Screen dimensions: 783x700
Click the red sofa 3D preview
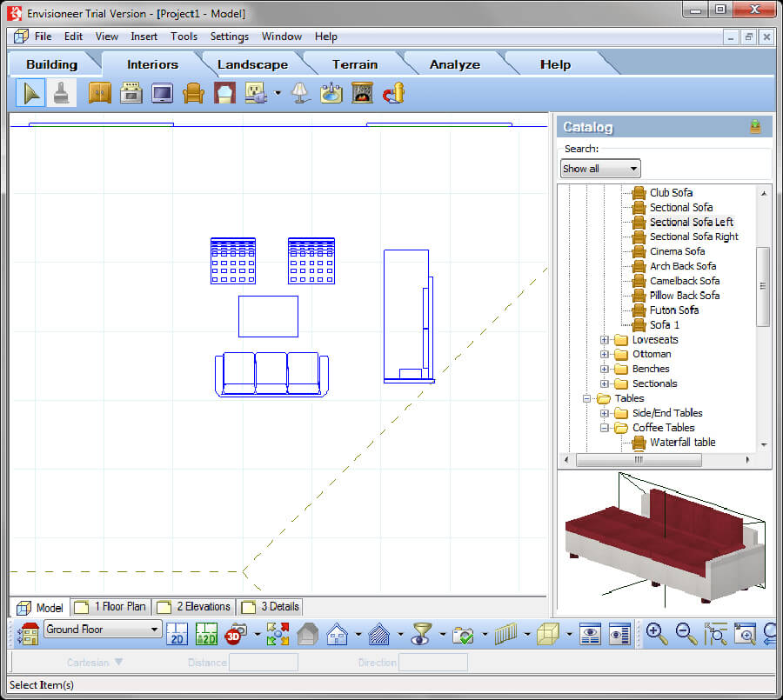tap(665, 543)
